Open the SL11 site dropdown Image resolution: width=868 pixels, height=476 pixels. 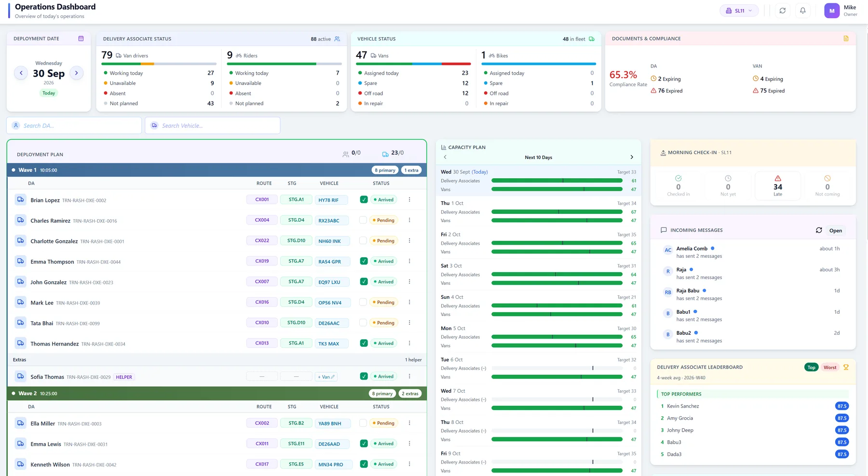click(x=739, y=11)
